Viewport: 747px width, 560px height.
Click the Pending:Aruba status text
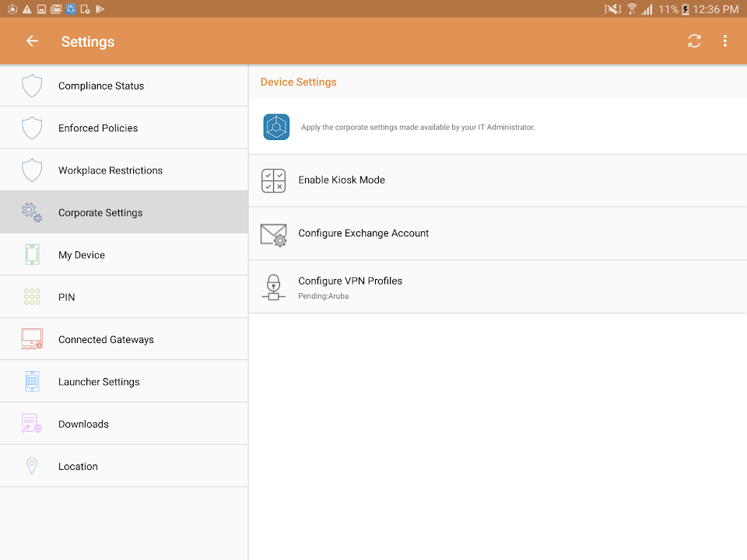pyautogui.click(x=324, y=296)
